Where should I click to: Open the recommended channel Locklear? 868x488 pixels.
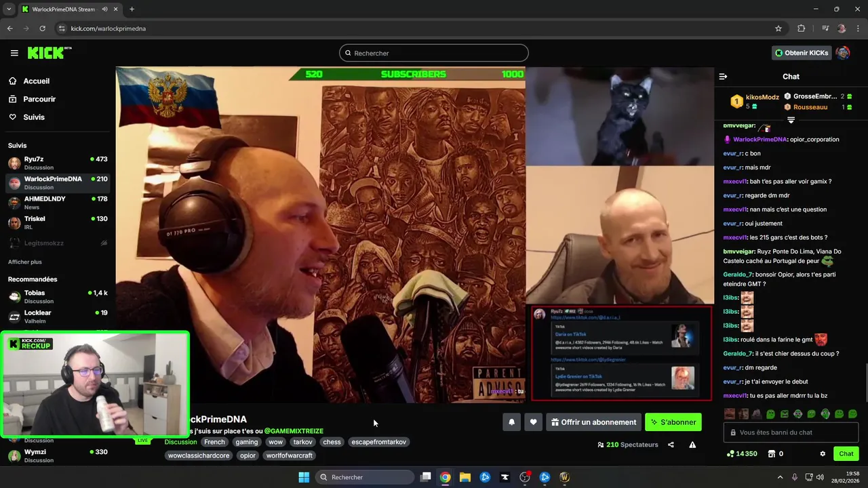click(x=58, y=317)
